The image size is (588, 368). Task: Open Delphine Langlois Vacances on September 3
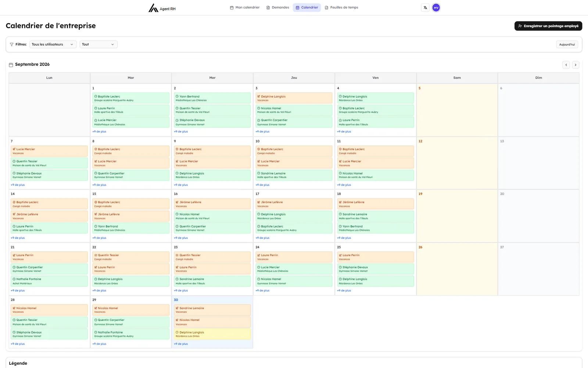click(294, 98)
